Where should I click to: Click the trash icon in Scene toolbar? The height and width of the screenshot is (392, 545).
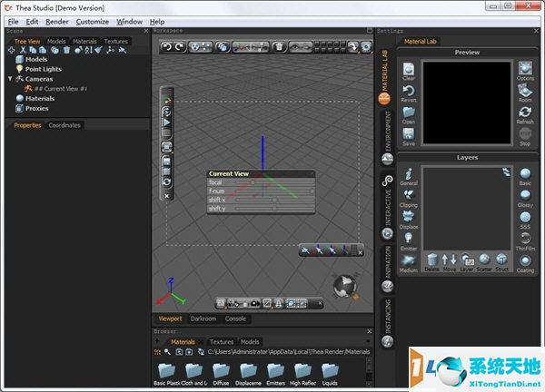click(x=66, y=50)
